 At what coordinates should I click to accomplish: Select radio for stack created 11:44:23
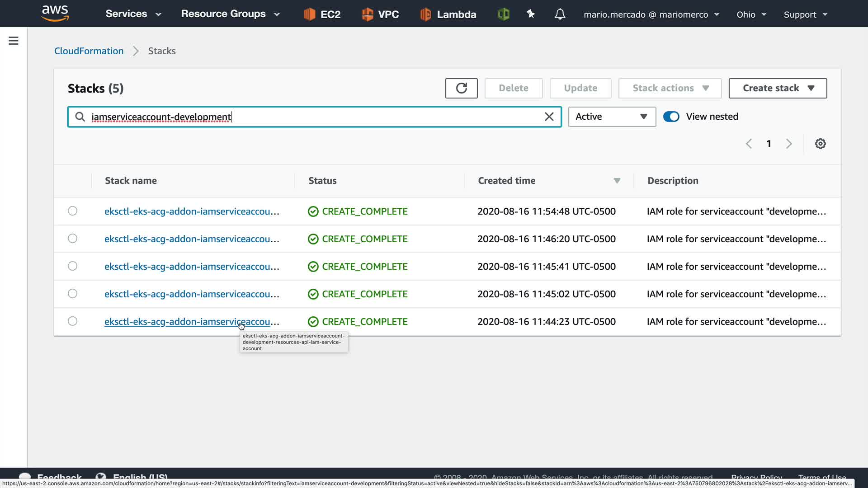click(x=72, y=321)
